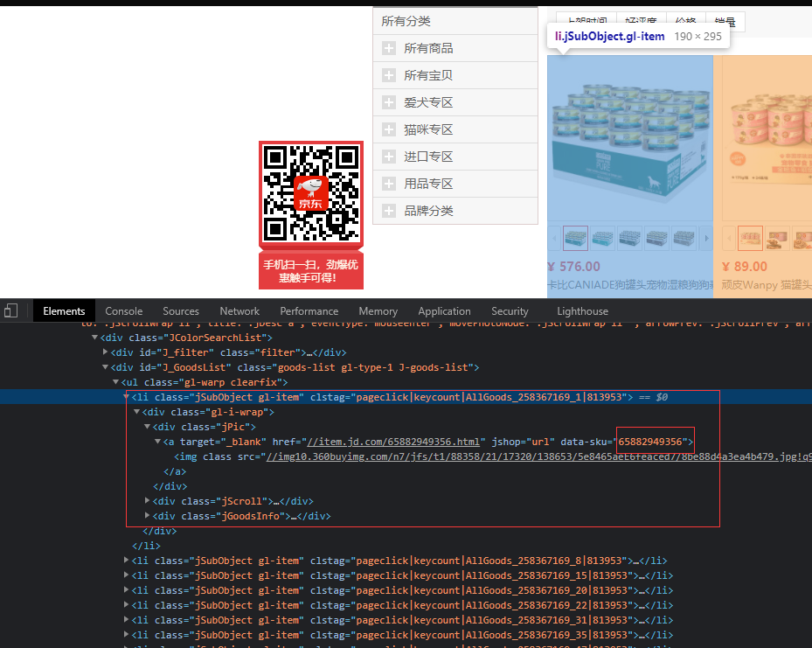Image resolution: width=812 pixels, height=648 pixels.
Task: Switch to the Lighthouse tab
Action: pos(583,310)
